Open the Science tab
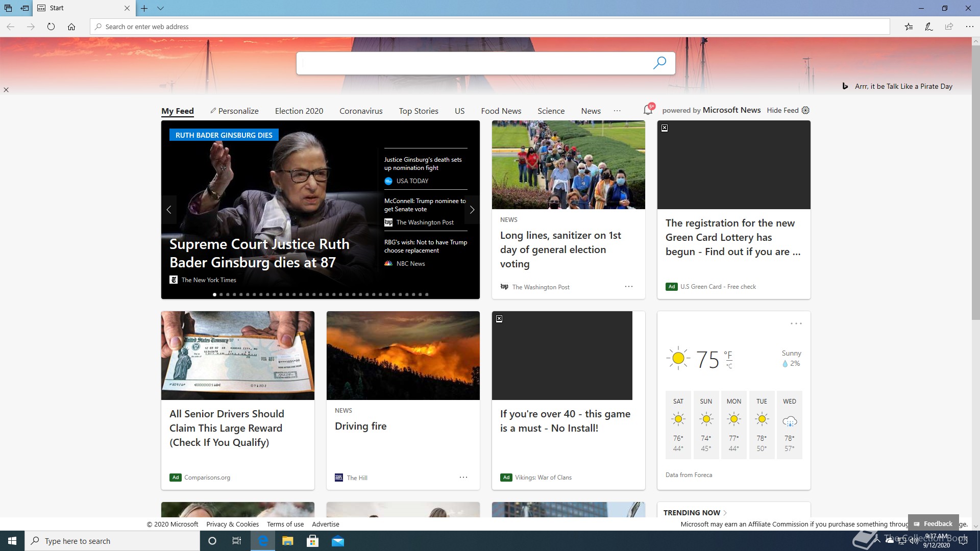This screenshot has width=980, height=551. (551, 111)
